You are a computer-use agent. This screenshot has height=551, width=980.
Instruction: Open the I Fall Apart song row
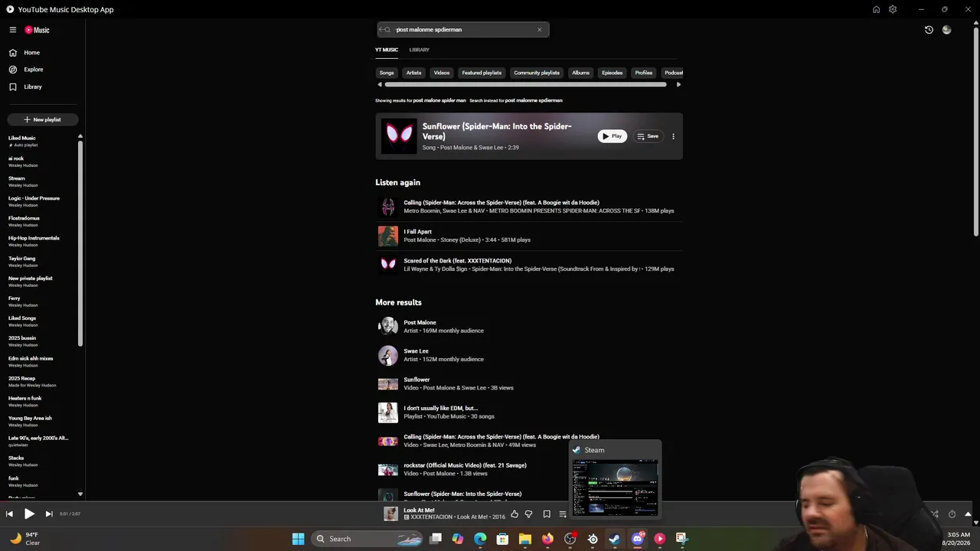[529, 236]
